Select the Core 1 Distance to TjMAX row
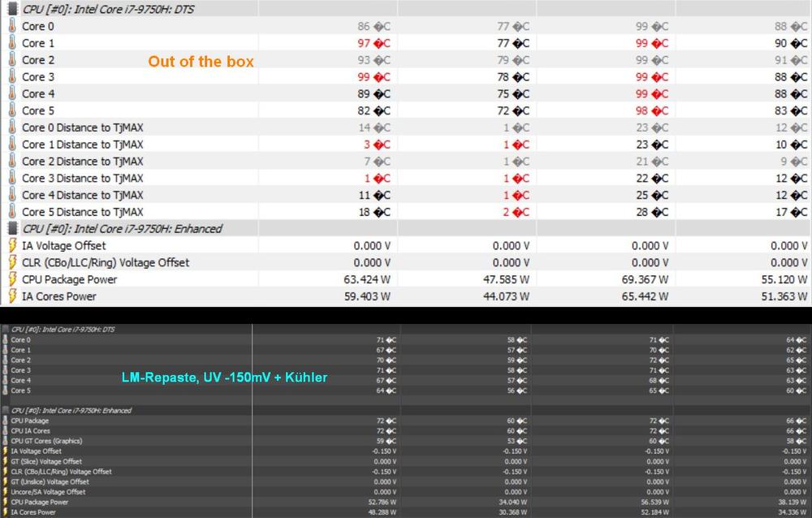Screen dimensions: 812x518 [82, 145]
